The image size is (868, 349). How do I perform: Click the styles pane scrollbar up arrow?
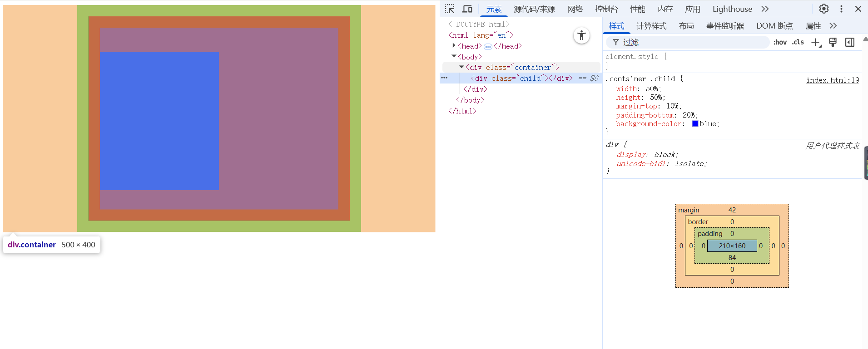(865, 39)
